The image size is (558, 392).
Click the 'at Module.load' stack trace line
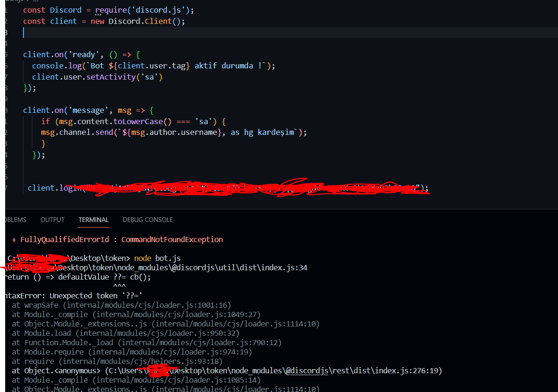[x=126, y=333]
